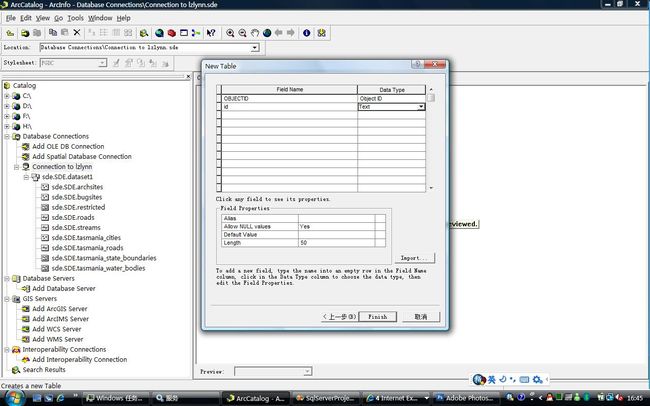Viewport: 650px width, 406px height.
Task: Open the IME settings gear icon
Action: pyautogui.click(x=537, y=379)
